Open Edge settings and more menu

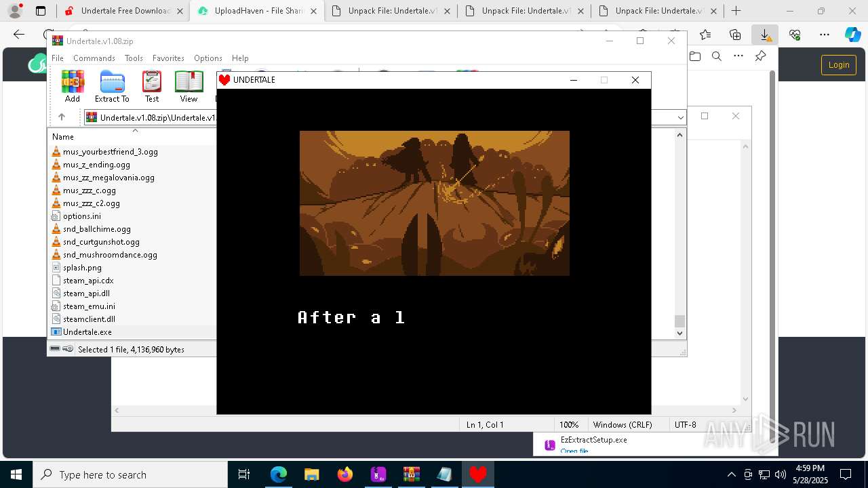825,35
